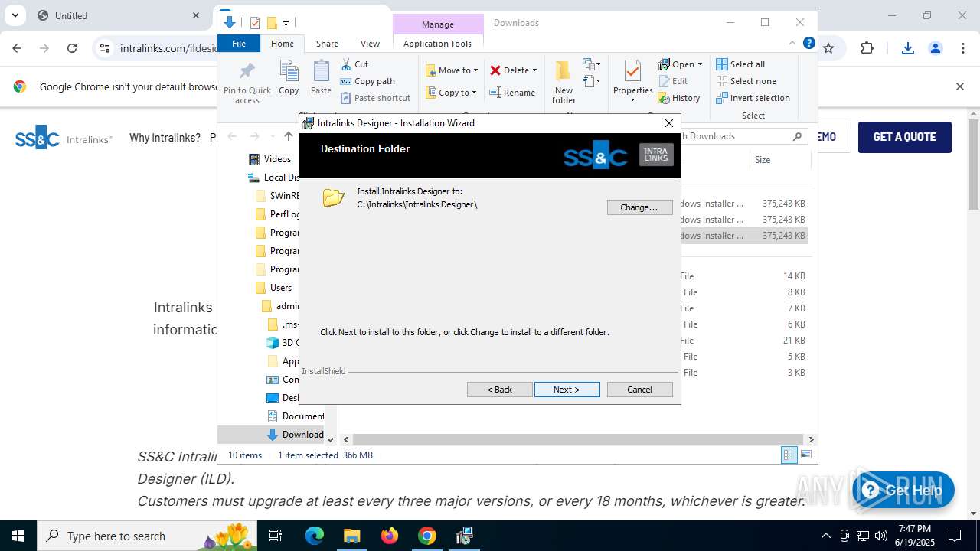
Task: Click Why Intralinks? nav link
Action: click(165, 138)
